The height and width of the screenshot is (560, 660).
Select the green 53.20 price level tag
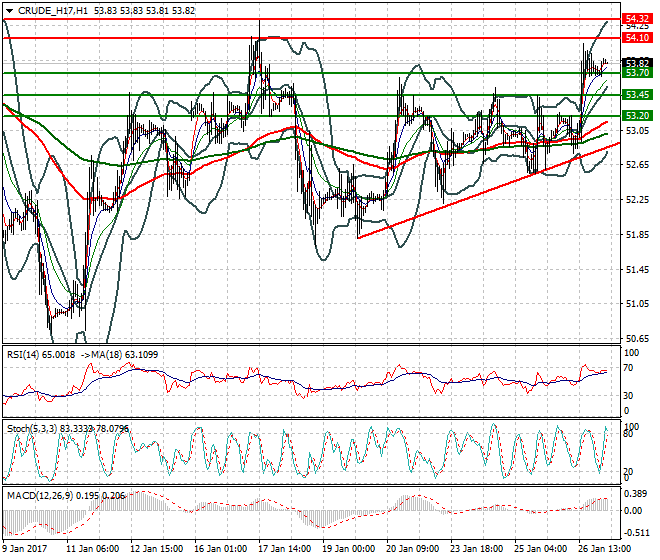[637, 116]
